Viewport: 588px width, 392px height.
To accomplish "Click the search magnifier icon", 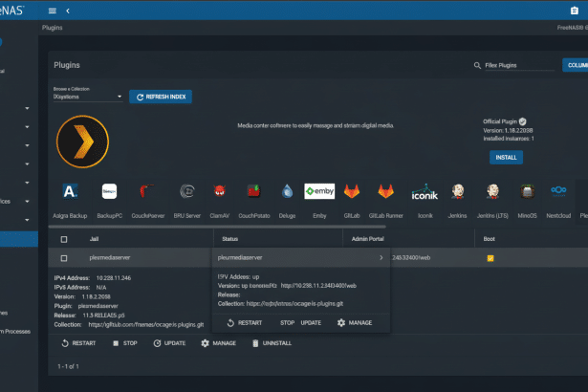I will click(x=477, y=65).
